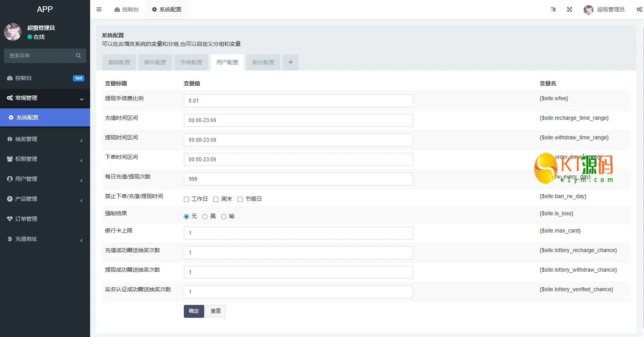Open the 系统配置 top navigation tab
This screenshot has width=644, height=337.
click(167, 9)
